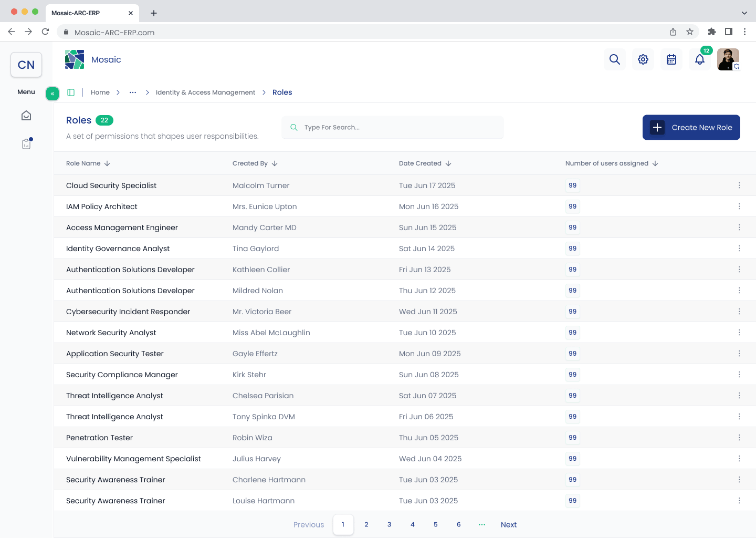Sort by Date Created column

coord(425,163)
